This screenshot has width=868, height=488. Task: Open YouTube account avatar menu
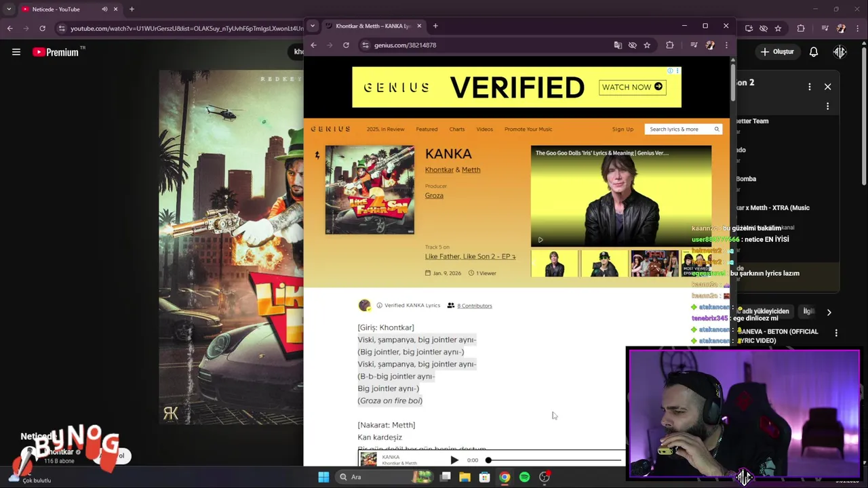click(x=840, y=52)
